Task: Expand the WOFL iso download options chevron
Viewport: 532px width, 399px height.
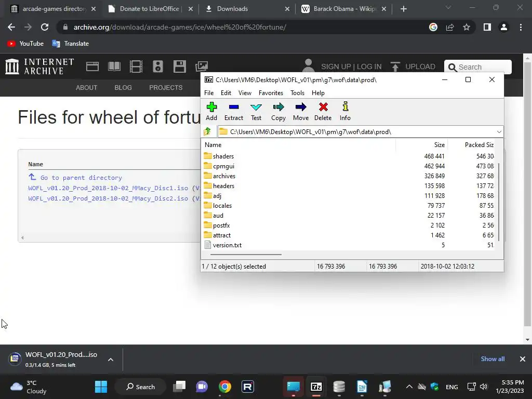Action: tap(111, 360)
